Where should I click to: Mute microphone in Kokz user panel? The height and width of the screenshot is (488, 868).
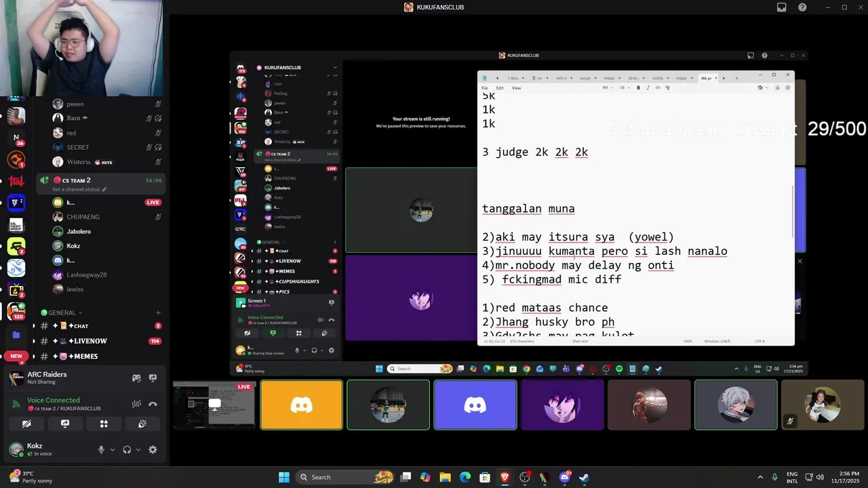[x=101, y=449]
